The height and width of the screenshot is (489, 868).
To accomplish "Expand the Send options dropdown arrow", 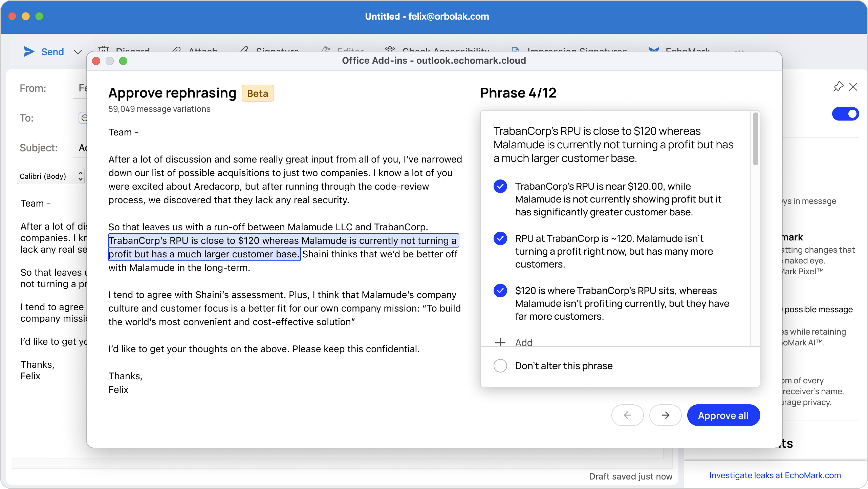I will (78, 52).
